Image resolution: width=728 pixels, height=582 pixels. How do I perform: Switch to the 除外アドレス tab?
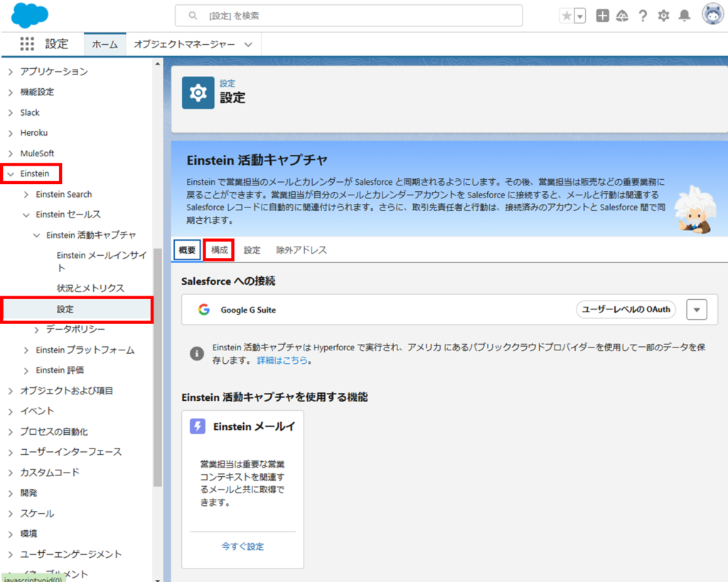[x=301, y=250]
